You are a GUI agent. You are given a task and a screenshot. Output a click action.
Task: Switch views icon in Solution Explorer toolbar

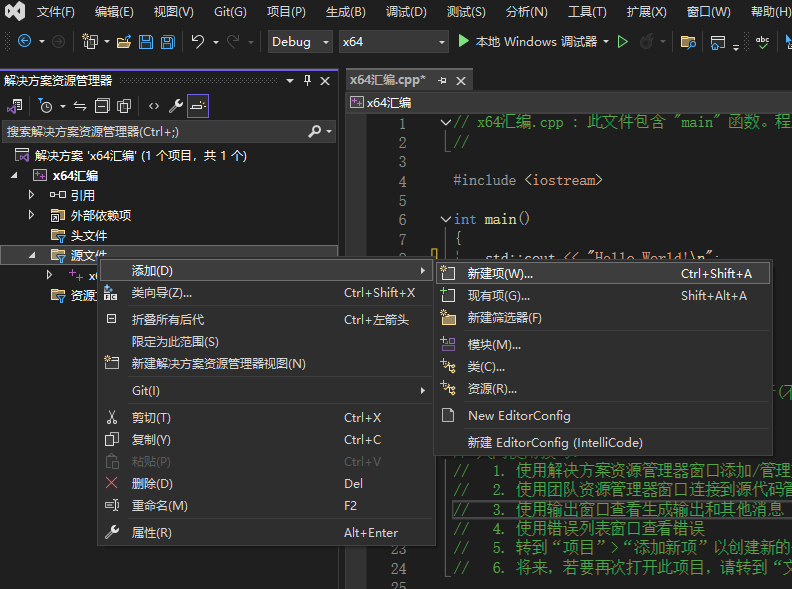(x=15, y=106)
